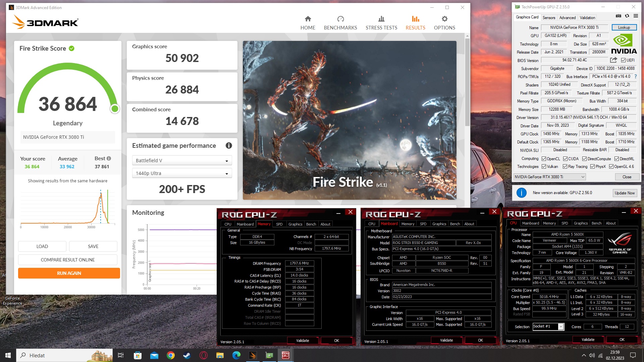Open the BENCHMARKS gauge icon in 3DMark

tap(340, 19)
